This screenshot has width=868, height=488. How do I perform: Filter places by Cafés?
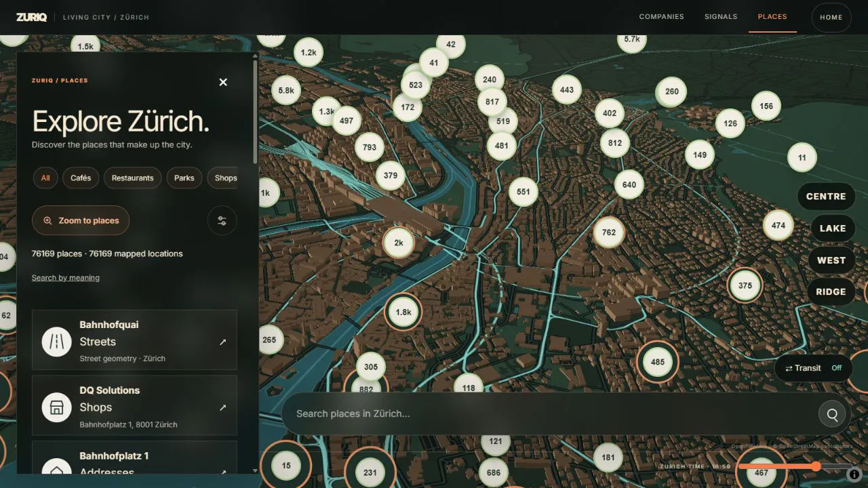81,178
